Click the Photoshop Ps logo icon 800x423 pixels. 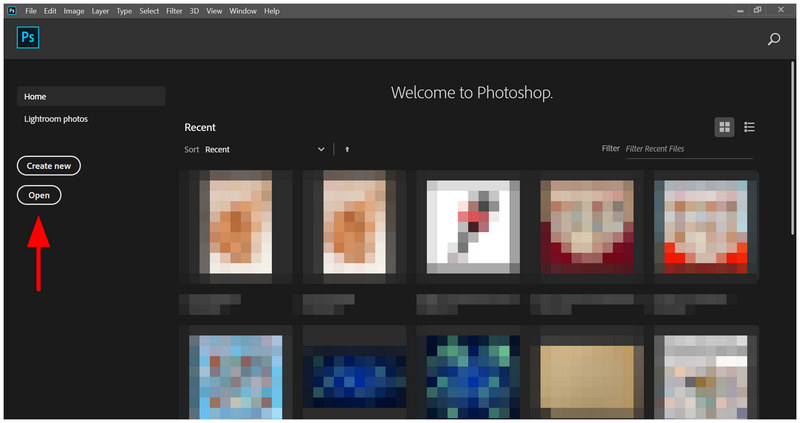click(x=28, y=38)
